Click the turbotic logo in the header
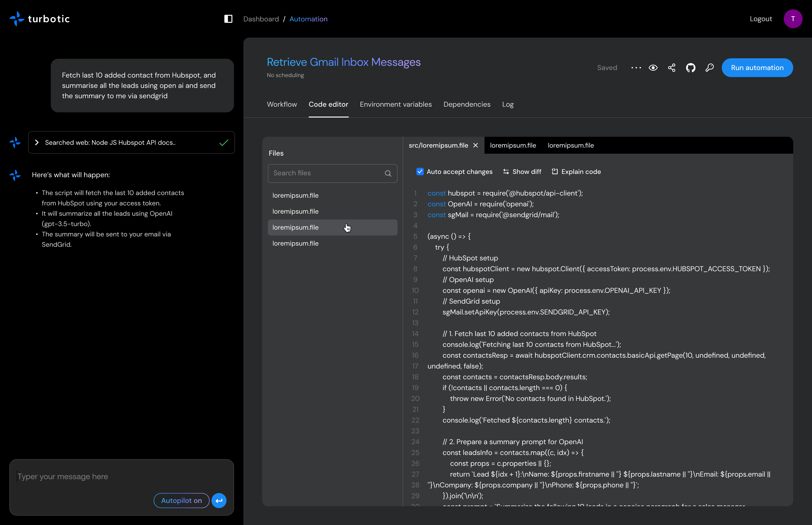The width and height of the screenshot is (812, 525). (x=39, y=19)
